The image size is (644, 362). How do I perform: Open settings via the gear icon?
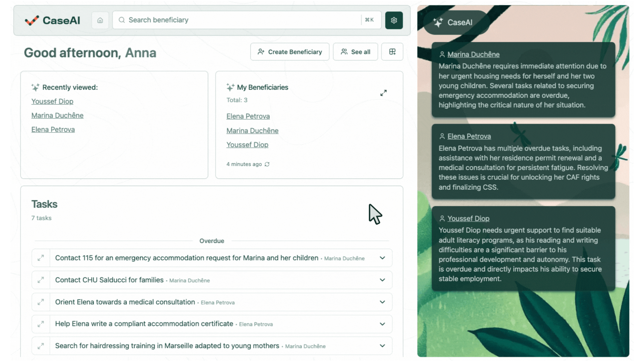coord(394,20)
